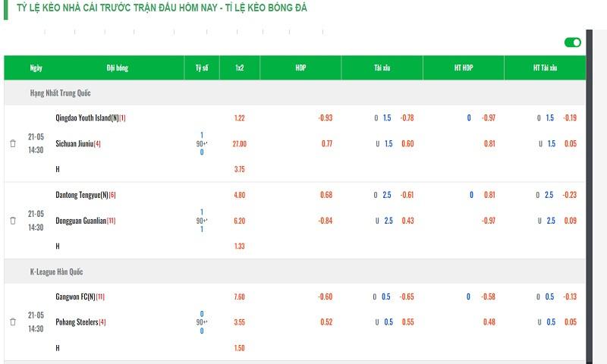This screenshot has width=607, height=364.
Task: Pick the 27.00 odds for Sichuan Jiuniu
Action: (240, 144)
